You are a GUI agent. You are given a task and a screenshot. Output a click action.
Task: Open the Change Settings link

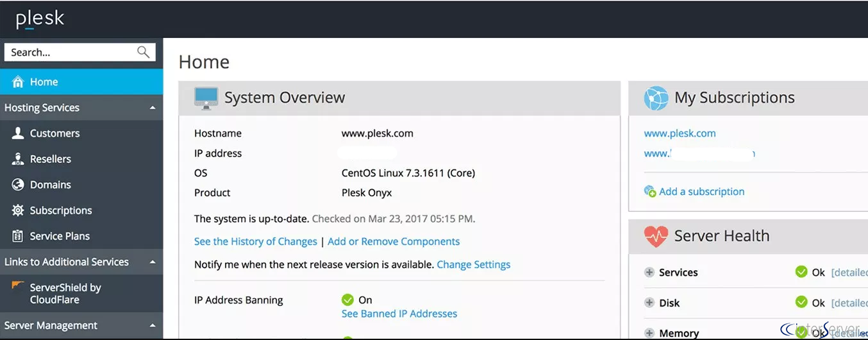coord(474,264)
